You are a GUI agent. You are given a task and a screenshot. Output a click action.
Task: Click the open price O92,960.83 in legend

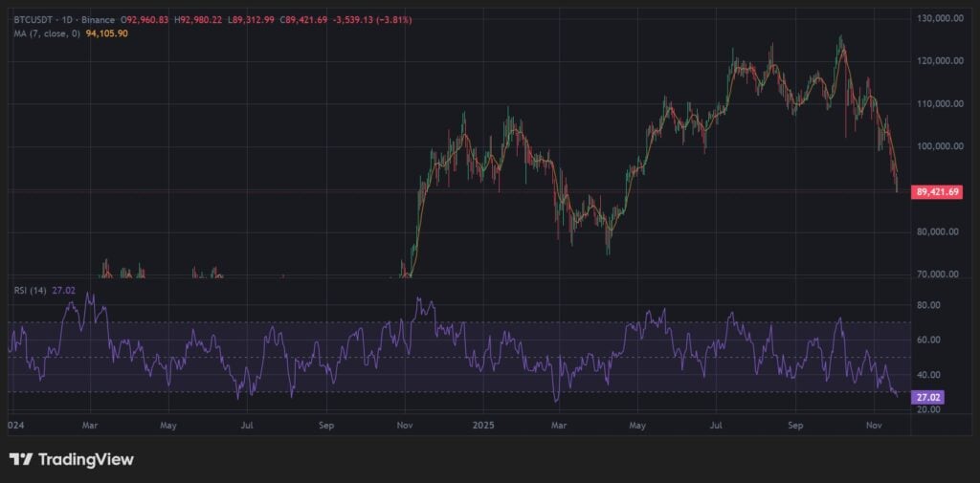click(145, 20)
